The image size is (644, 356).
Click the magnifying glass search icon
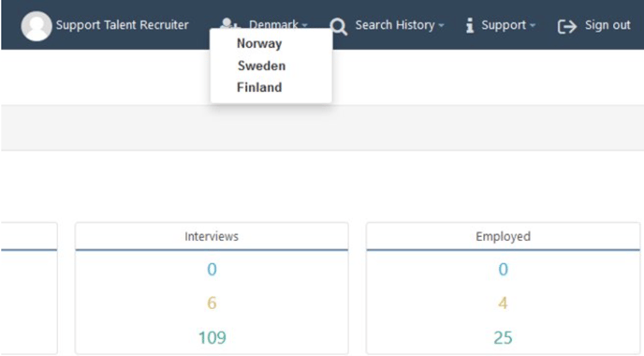[339, 26]
